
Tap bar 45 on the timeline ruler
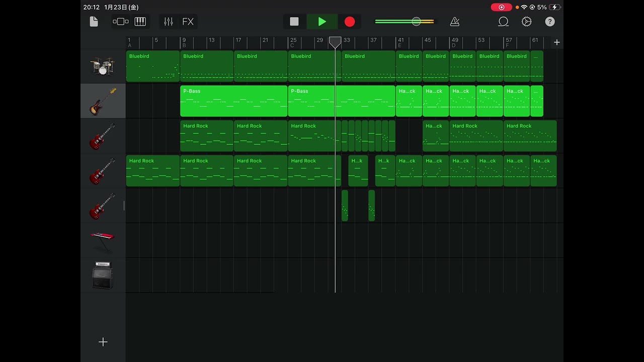click(x=427, y=40)
